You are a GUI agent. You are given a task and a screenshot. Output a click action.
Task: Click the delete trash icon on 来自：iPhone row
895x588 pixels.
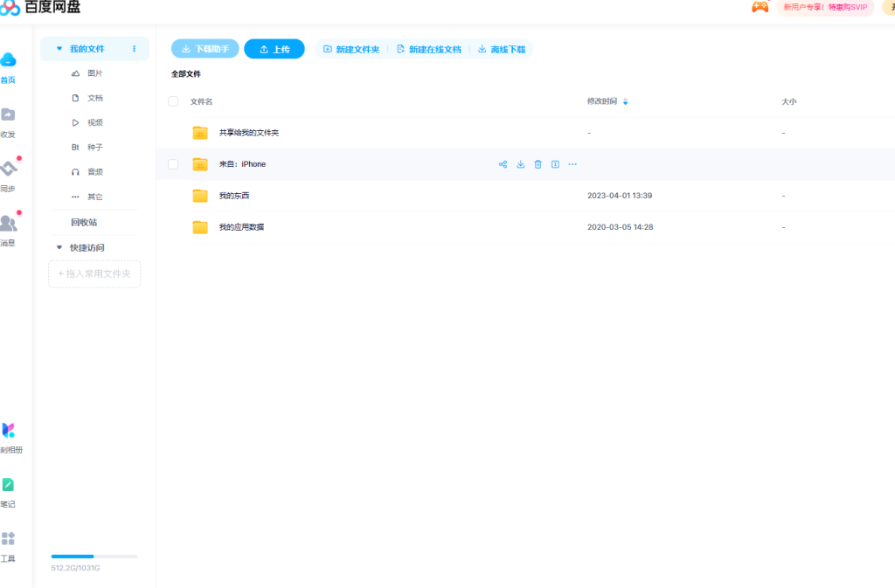[538, 164]
